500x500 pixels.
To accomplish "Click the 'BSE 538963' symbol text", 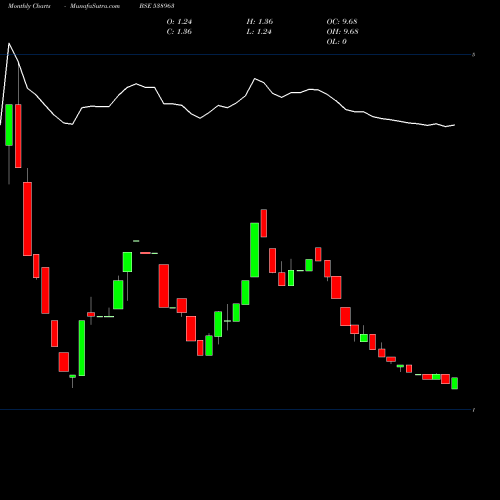I will coord(157,6).
